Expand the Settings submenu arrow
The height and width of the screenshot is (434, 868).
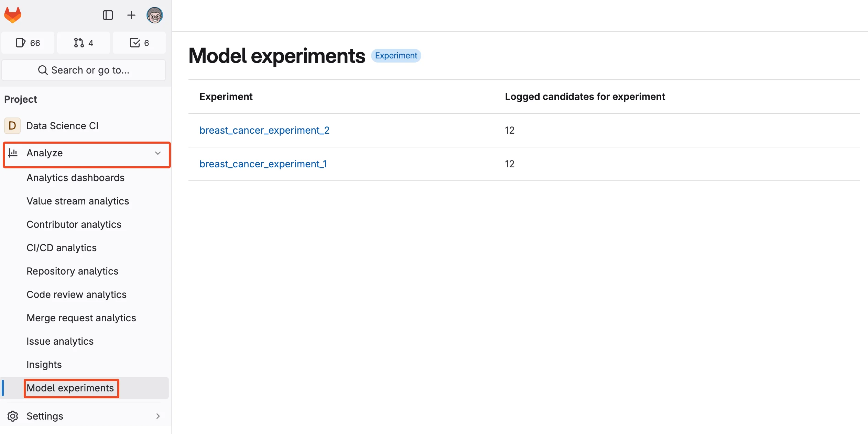[x=158, y=416]
